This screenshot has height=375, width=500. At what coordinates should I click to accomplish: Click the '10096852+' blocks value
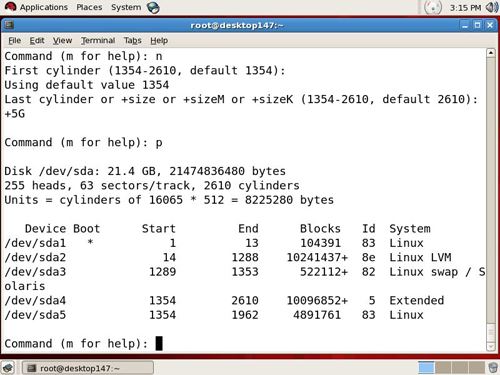click(x=317, y=300)
